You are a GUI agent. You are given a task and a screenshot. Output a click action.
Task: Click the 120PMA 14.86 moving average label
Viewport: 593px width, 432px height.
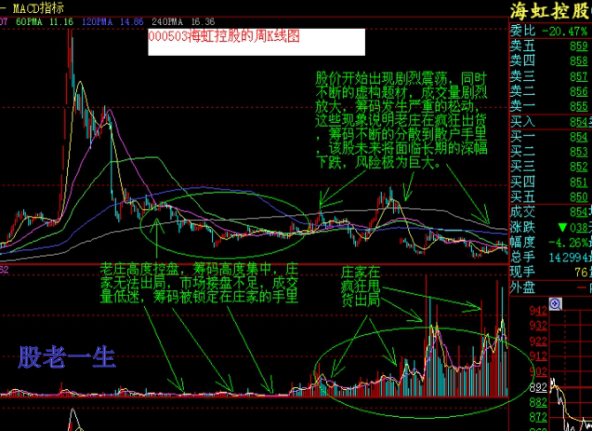tap(113, 22)
